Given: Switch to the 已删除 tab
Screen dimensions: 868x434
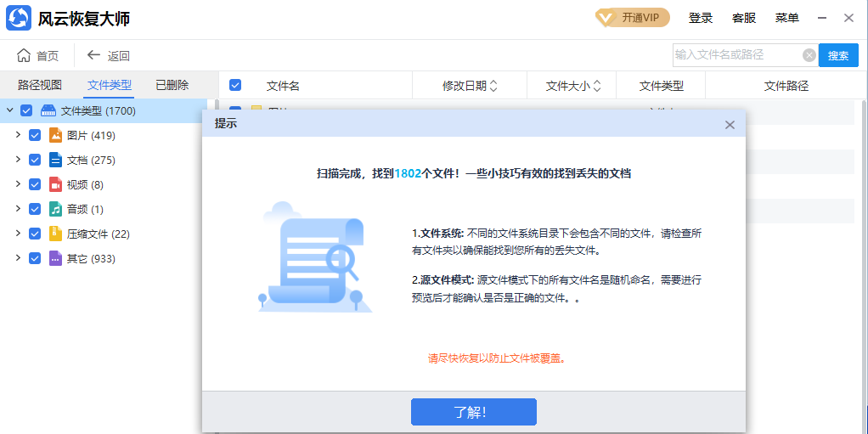Looking at the screenshot, I should [172, 85].
